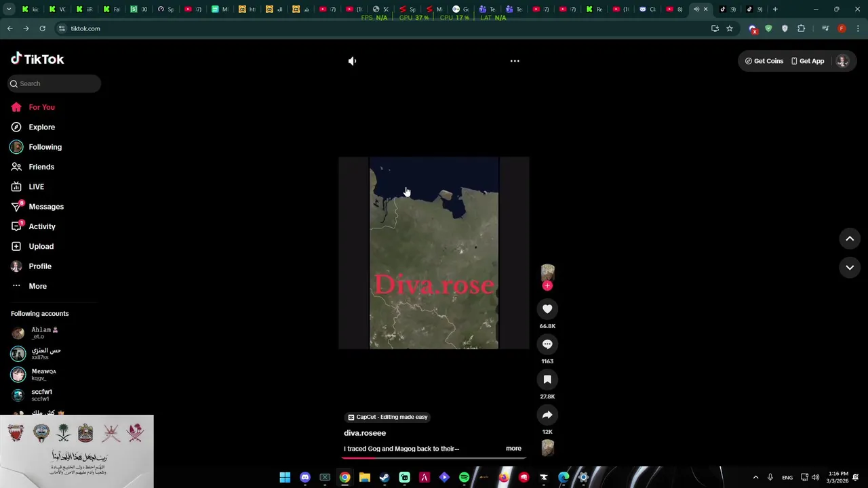Go to the previous video arrow
The image size is (868, 488).
850,239
